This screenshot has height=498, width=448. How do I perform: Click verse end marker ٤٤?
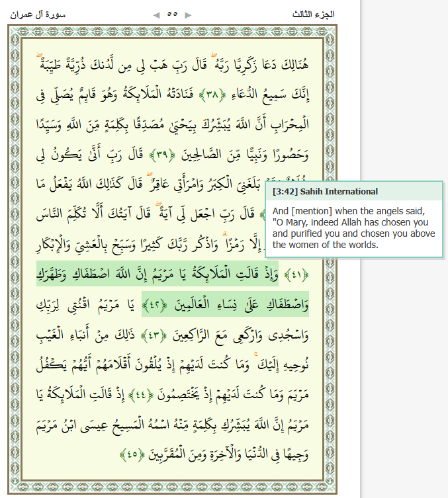coord(141,395)
